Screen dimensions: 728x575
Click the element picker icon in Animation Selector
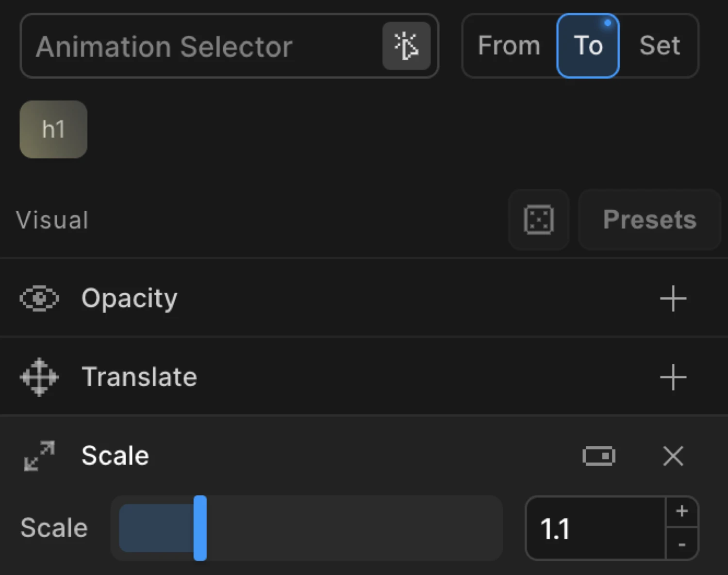click(407, 46)
